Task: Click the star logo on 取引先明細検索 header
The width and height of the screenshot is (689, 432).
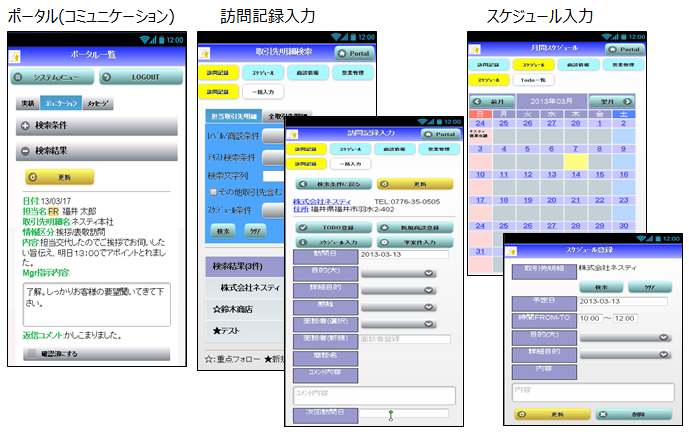Action: [204, 53]
